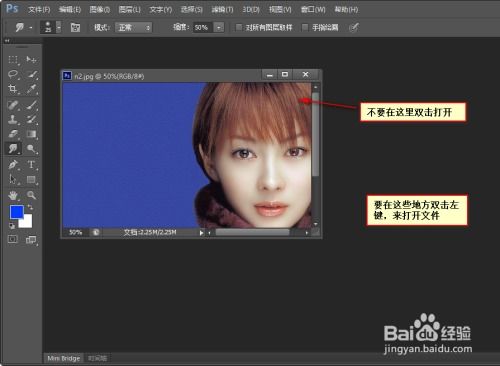Open the 强度 strength slider dropdown arrow
This screenshot has height=366, width=500.
coord(219,27)
